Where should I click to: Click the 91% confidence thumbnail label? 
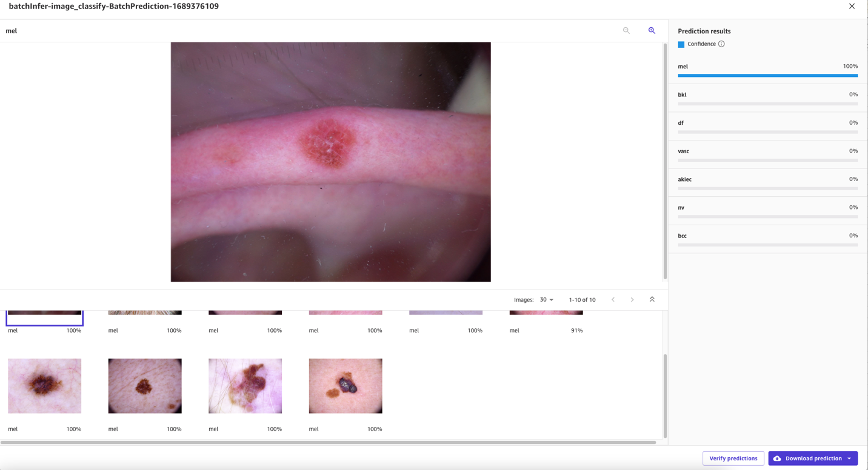click(576, 331)
